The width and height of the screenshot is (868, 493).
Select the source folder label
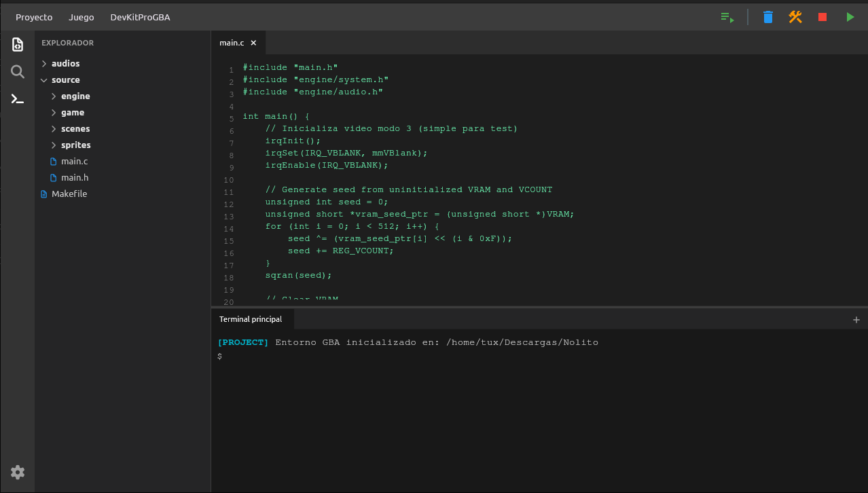(x=66, y=80)
